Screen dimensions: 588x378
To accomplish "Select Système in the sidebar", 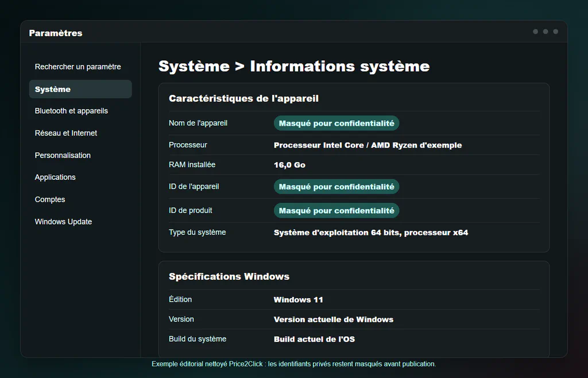I will [x=80, y=89].
